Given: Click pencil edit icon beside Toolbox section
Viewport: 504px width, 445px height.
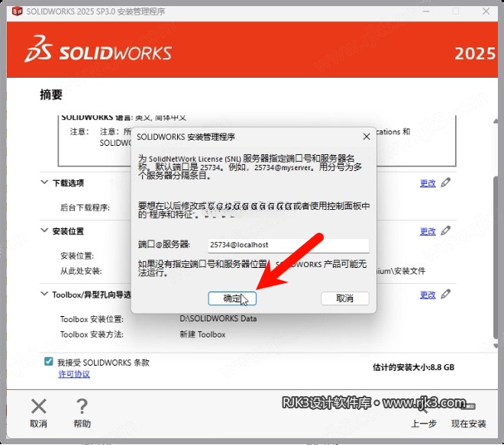Looking at the screenshot, I should 445,294.
